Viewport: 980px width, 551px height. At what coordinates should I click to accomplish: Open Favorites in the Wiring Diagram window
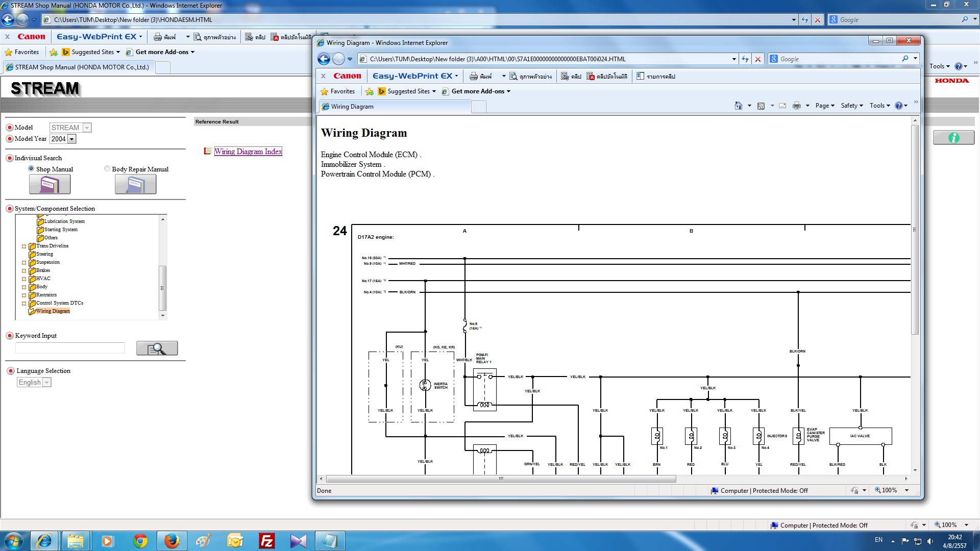pyautogui.click(x=337, y=91)
